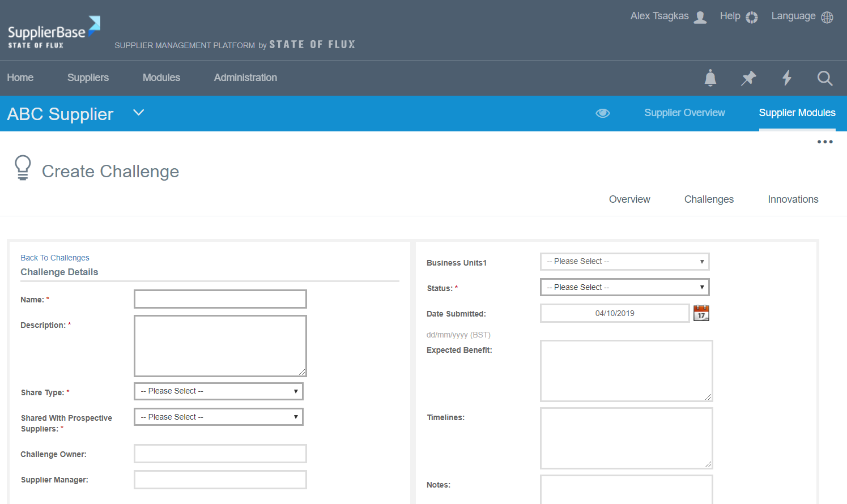Open the Administration menu
Screen dimensions: 847x504
(x=245, y=78)
